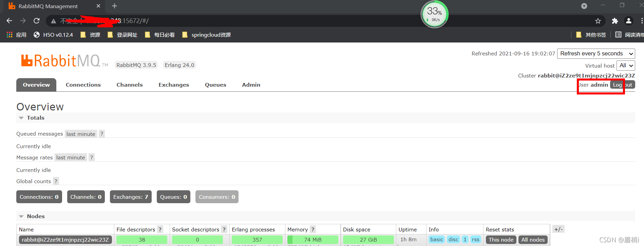Open a new browser tab

114,6
